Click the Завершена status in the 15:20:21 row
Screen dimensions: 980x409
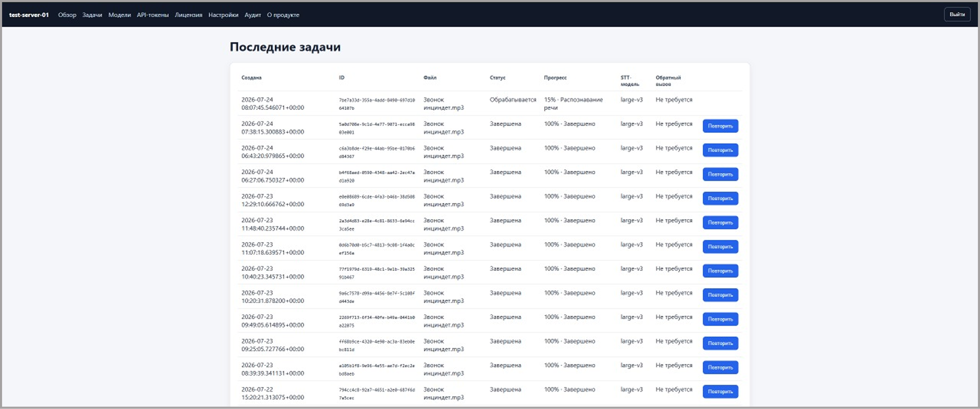click(505, 390)
